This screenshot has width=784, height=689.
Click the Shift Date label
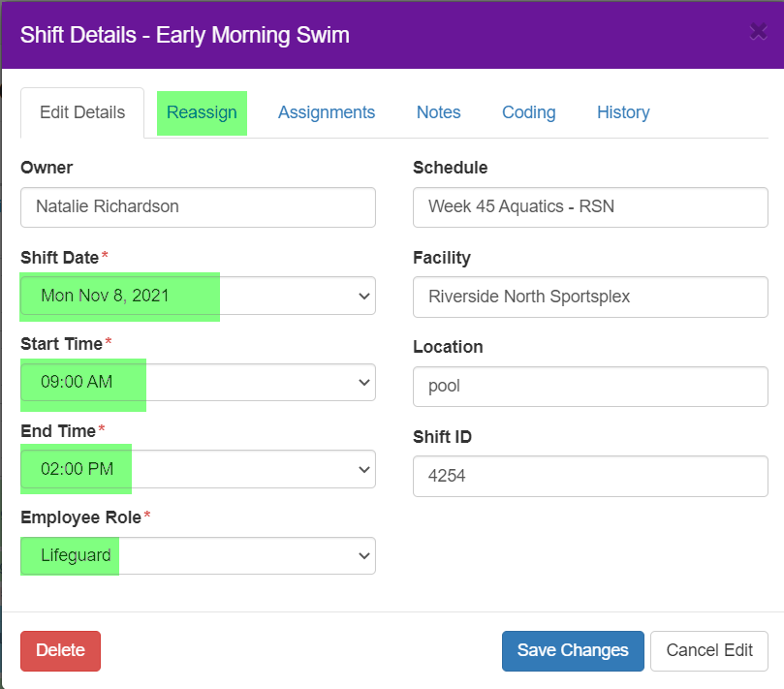(x=59, y=258)
